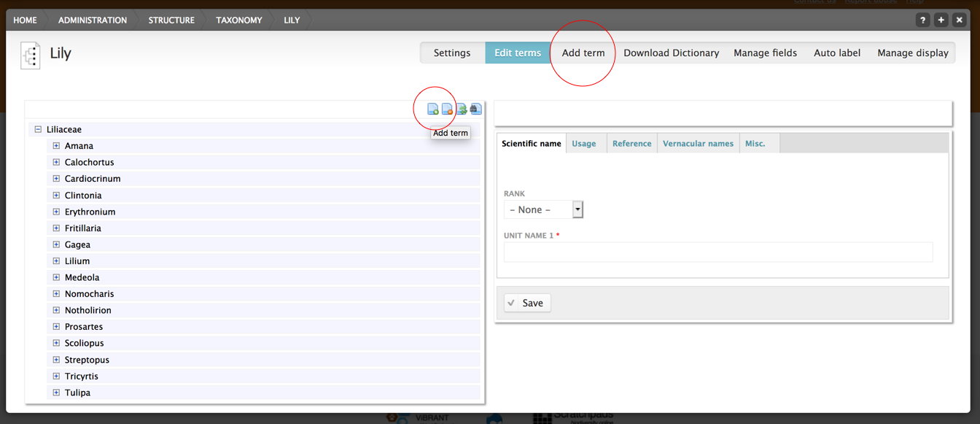This screenshot has width=980, height=424.
Task: Click the page icon with green refresh arrows
Action: click(x=462, y=109)
